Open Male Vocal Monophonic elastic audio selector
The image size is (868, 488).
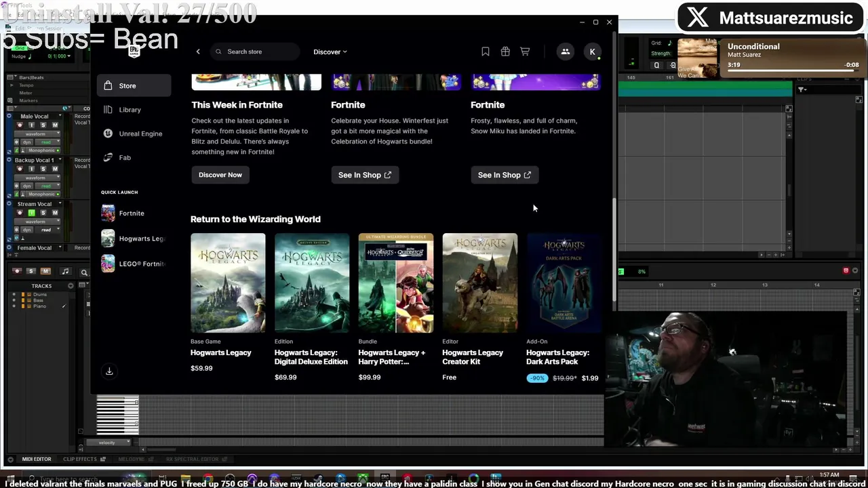coord(43,150)
